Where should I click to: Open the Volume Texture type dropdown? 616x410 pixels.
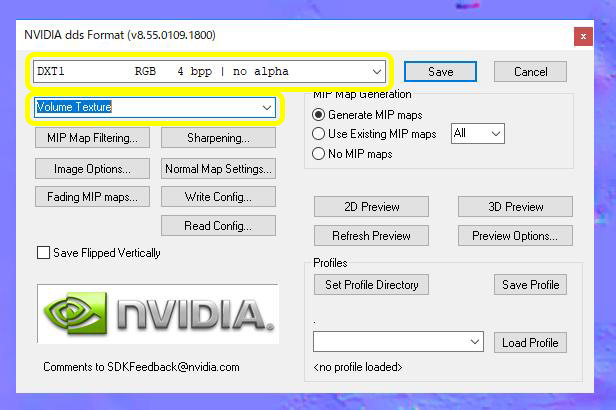tap(155, 107)
